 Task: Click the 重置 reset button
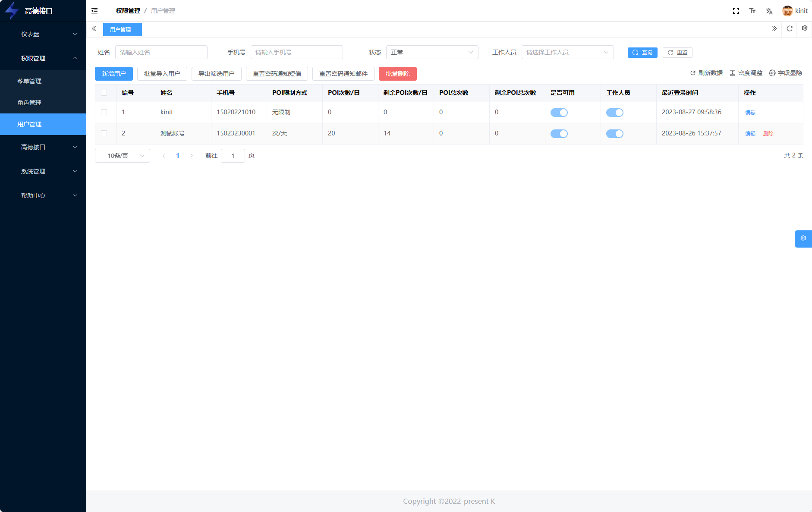pos(677,53)
